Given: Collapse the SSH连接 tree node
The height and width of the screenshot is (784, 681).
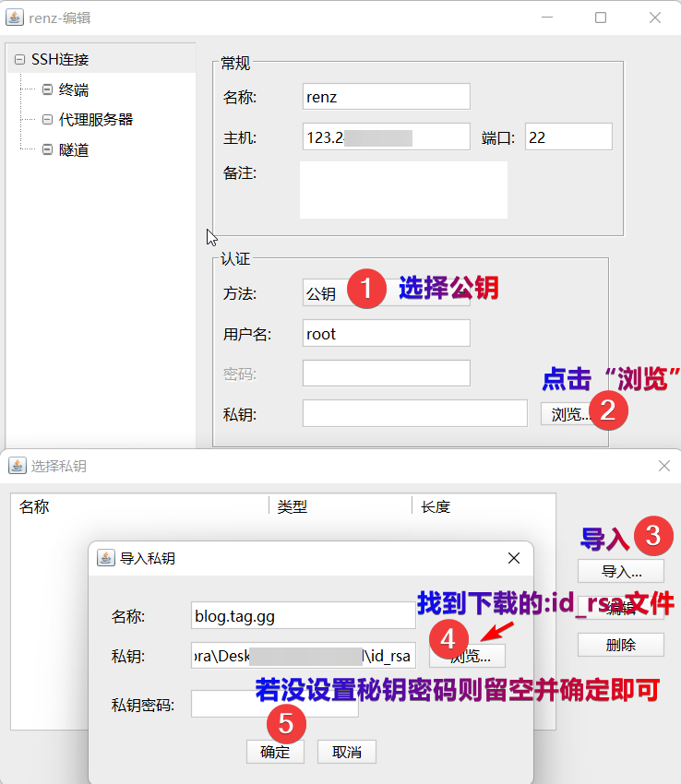Looking at the screenshot, I should pyautogui.click(x=19, y=60).
